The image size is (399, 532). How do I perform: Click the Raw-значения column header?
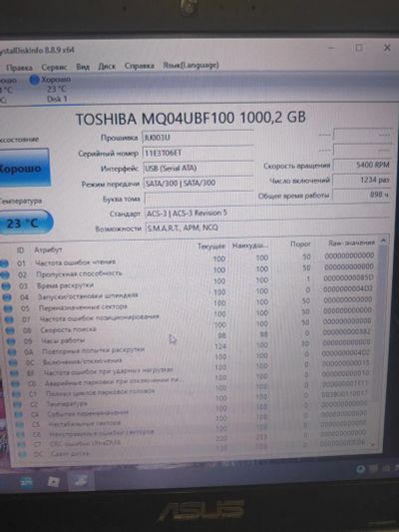[351, 243]
